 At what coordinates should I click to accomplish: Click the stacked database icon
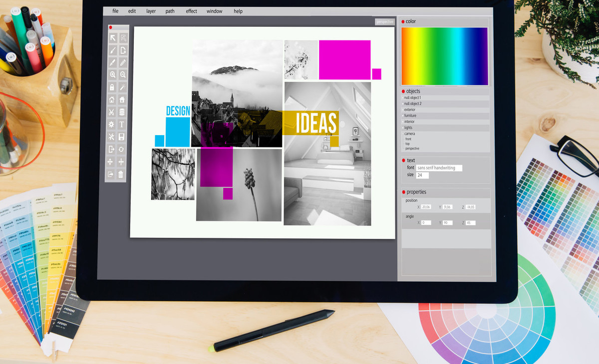pos(123,112)
